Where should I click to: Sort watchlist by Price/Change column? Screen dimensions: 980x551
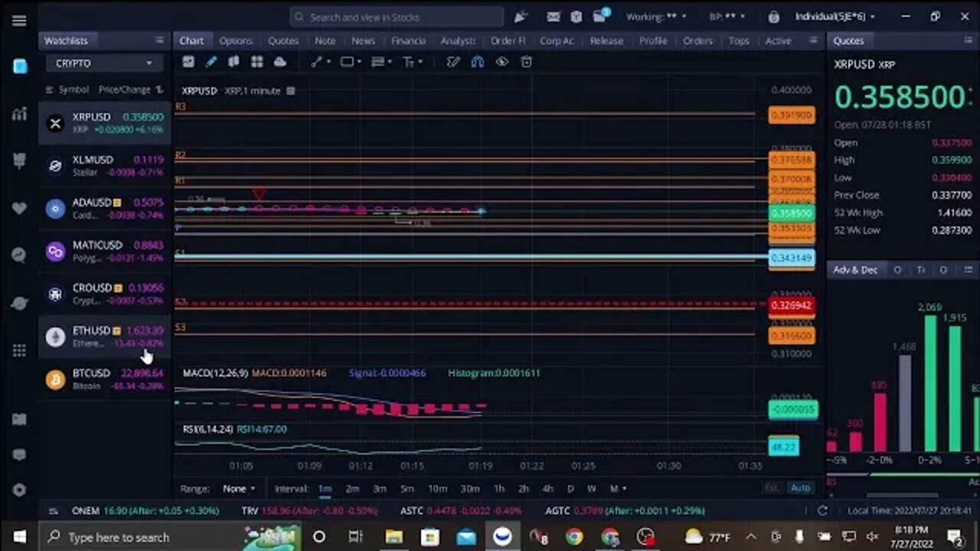[x=130, y=90]
